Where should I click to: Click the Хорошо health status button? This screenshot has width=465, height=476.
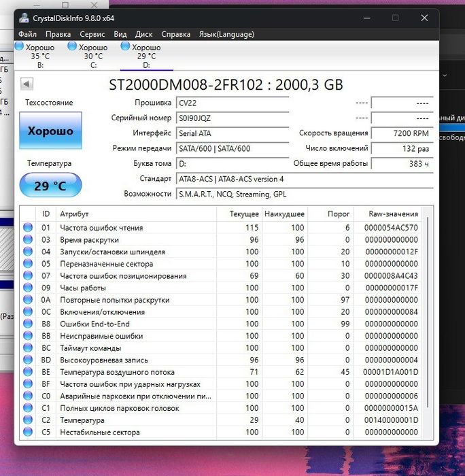pos(50,131)
